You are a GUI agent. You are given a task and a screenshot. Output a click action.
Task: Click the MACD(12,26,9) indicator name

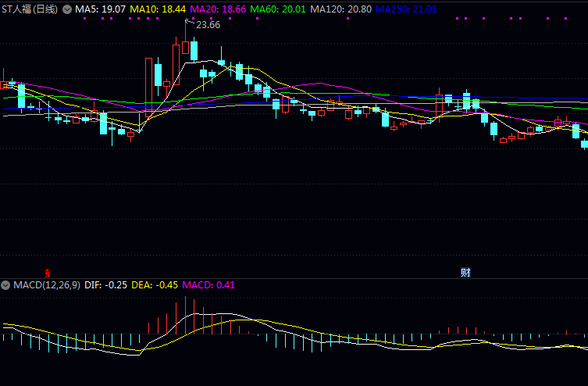pyautogui.click(x=46, y=285)
